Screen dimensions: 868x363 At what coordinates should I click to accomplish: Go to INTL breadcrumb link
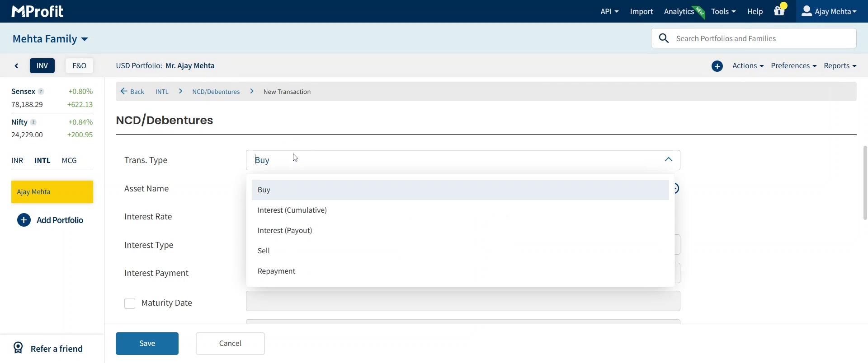click(x=162, y=92)
